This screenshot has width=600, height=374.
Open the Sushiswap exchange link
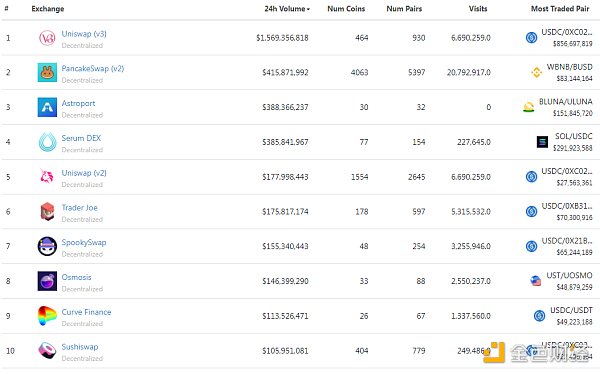[x=80, y=347]
